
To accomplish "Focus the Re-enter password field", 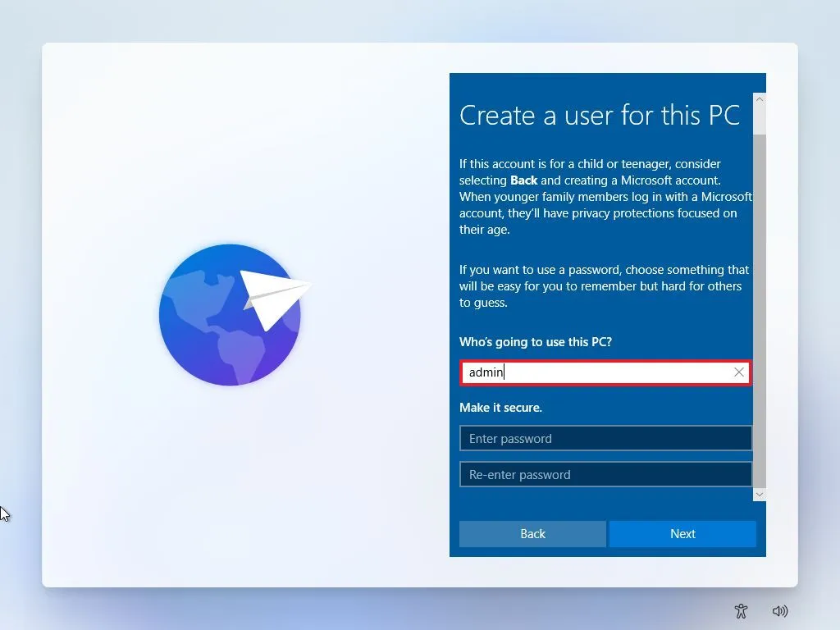I will pos(605,474).
